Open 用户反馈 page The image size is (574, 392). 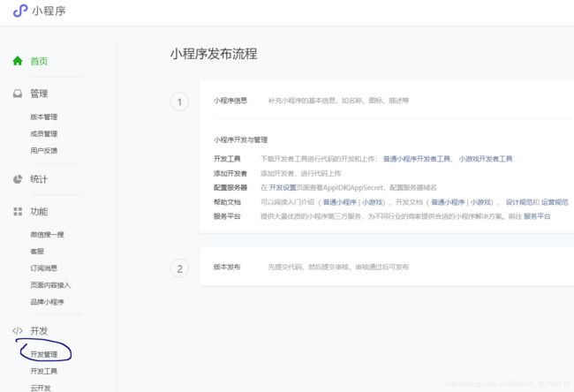coord(44,150)
